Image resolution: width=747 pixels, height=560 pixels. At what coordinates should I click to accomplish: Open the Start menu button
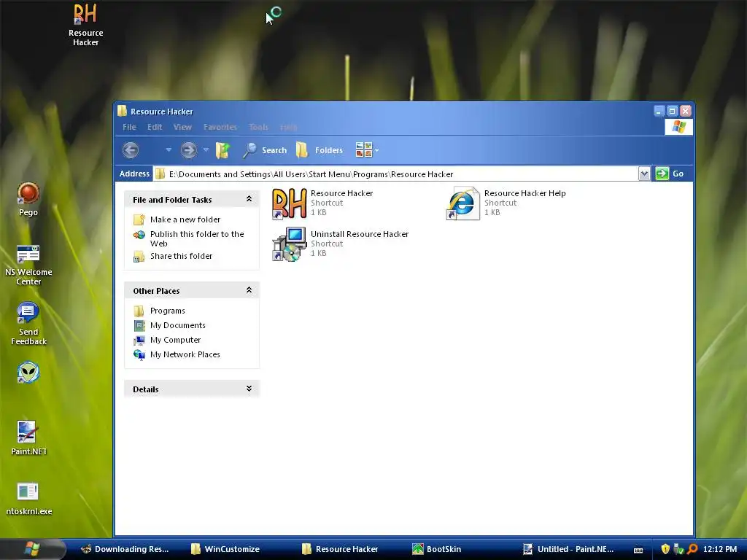click(32, 549)
